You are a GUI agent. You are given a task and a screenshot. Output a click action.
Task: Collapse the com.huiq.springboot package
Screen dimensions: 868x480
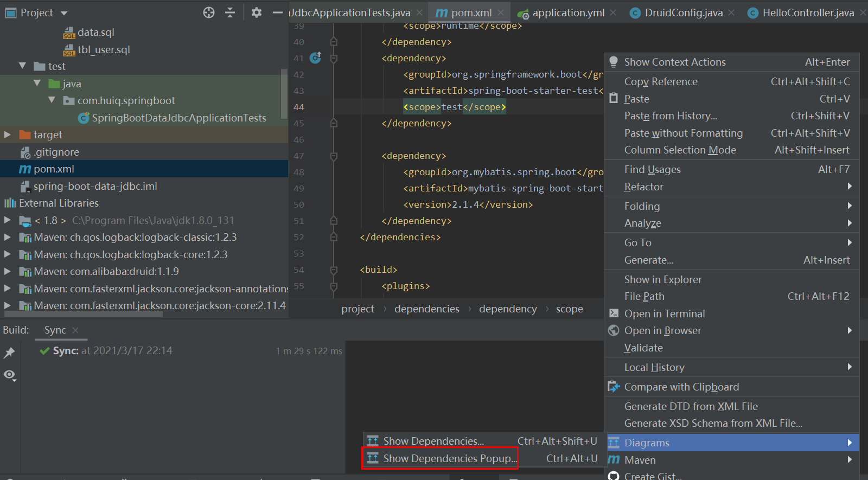pos(52,100)
